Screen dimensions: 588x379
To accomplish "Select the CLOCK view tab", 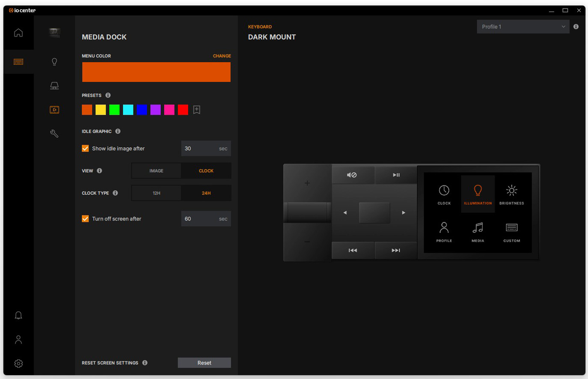I will click(206, 171).
